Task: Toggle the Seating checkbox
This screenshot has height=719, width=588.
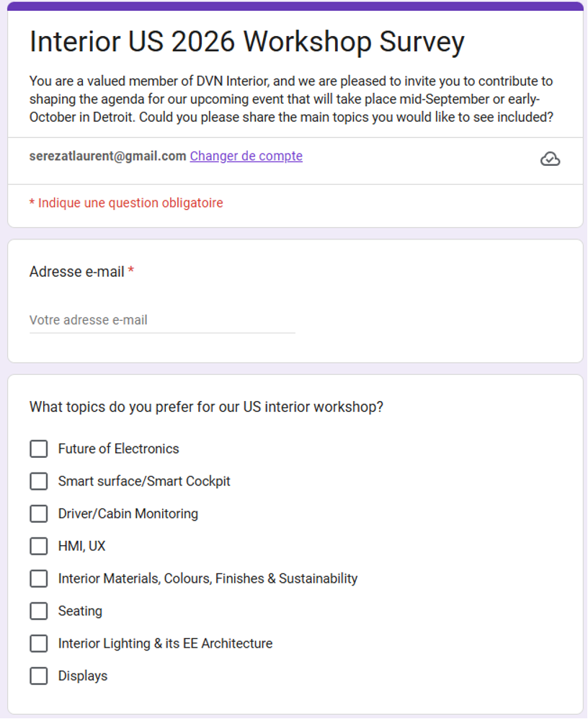Action: pos(39,612)
